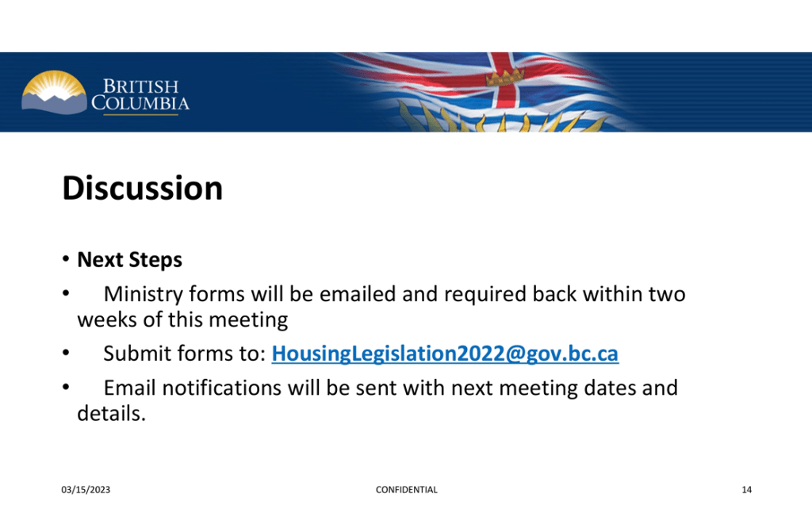Viewport: 812px width, 524px height.
Task: Click the slide number 14
Action: 746,490
